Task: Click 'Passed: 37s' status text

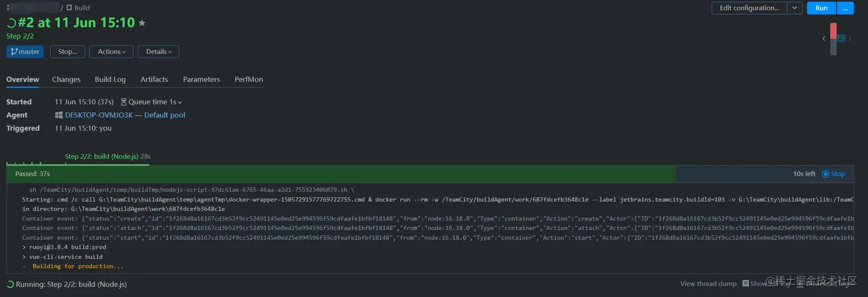Action: (x=32, y=173)
